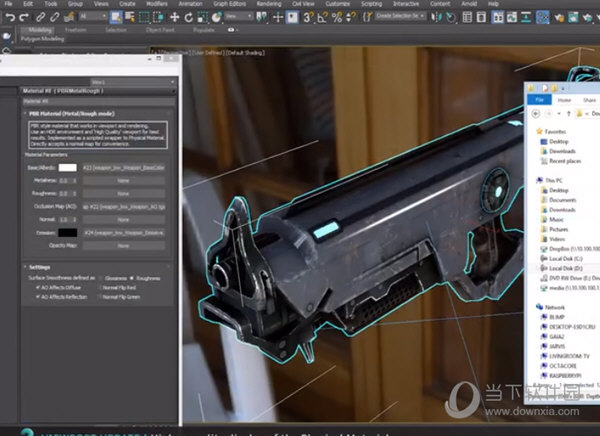The image size is (600, 436).
Task: Open the All selection filter dropdown
Action: [93, 16]
